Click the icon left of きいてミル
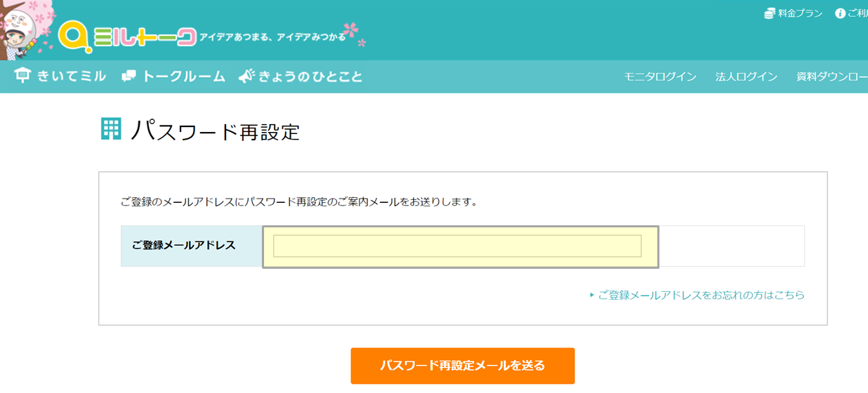Screen dimensions: 868x393 pyautogui.click(x=22, y=76)
